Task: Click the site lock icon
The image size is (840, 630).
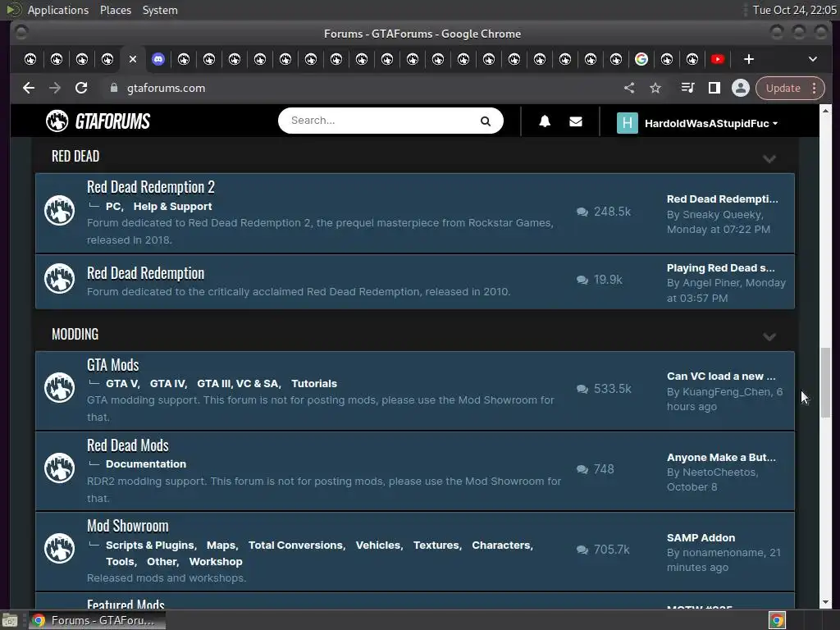Action: (113, 88)
